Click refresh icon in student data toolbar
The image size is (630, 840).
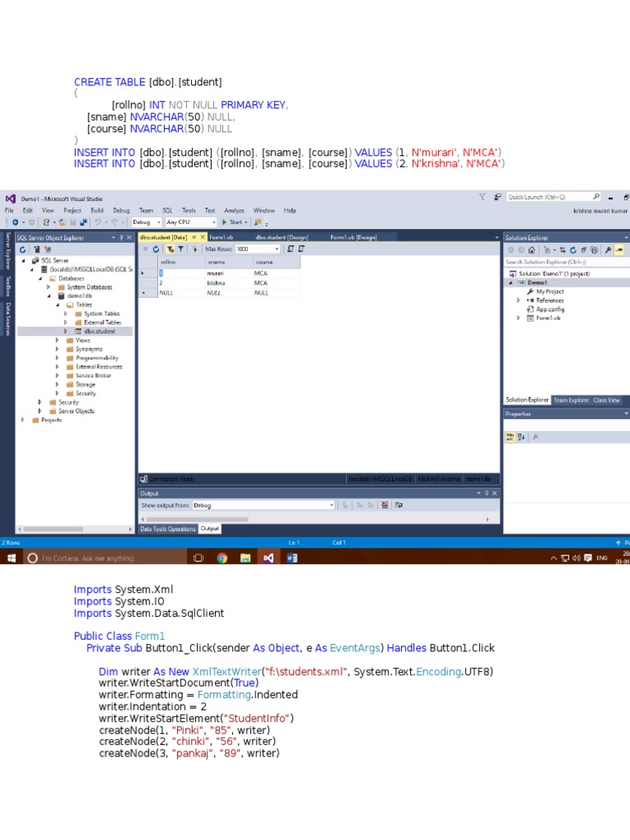156,249
